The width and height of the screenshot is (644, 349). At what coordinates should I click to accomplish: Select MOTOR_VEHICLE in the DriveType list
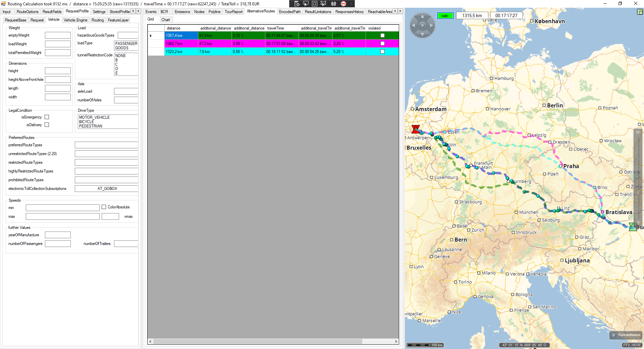tap(95, 117)
